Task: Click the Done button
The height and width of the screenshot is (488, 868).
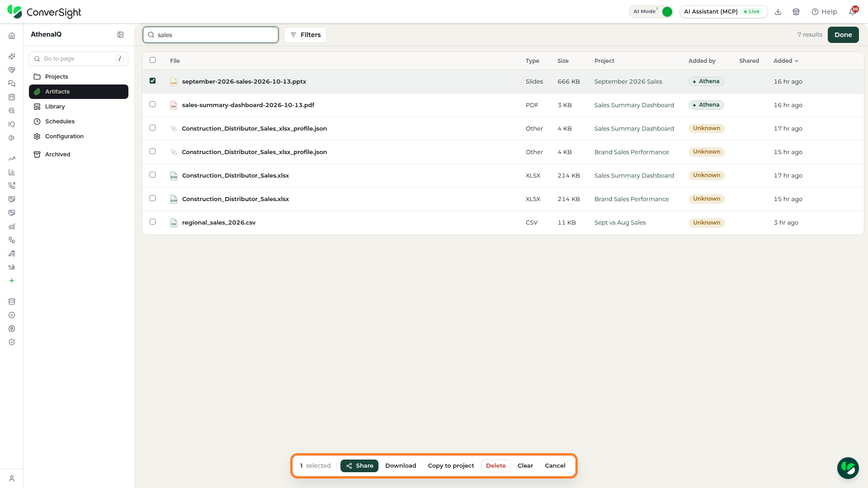Action: (x=843, y=35)
